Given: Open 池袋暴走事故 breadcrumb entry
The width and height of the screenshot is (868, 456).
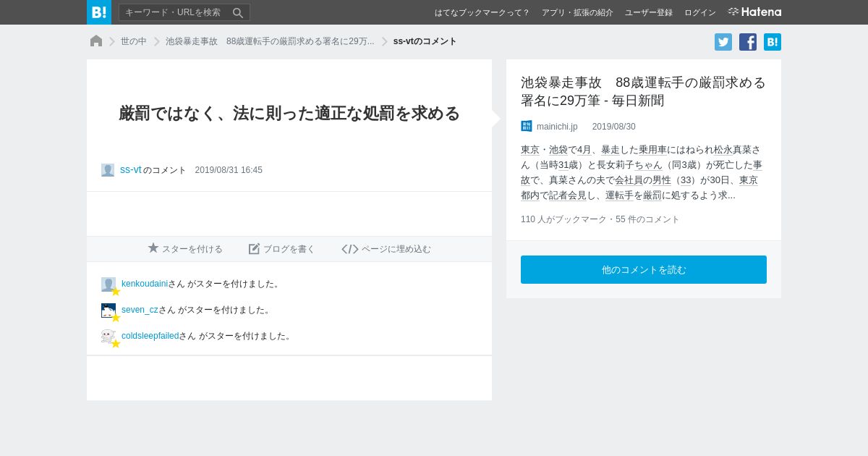Looking at the screenshot, I should pyautogui.click(x=270, y=41).
